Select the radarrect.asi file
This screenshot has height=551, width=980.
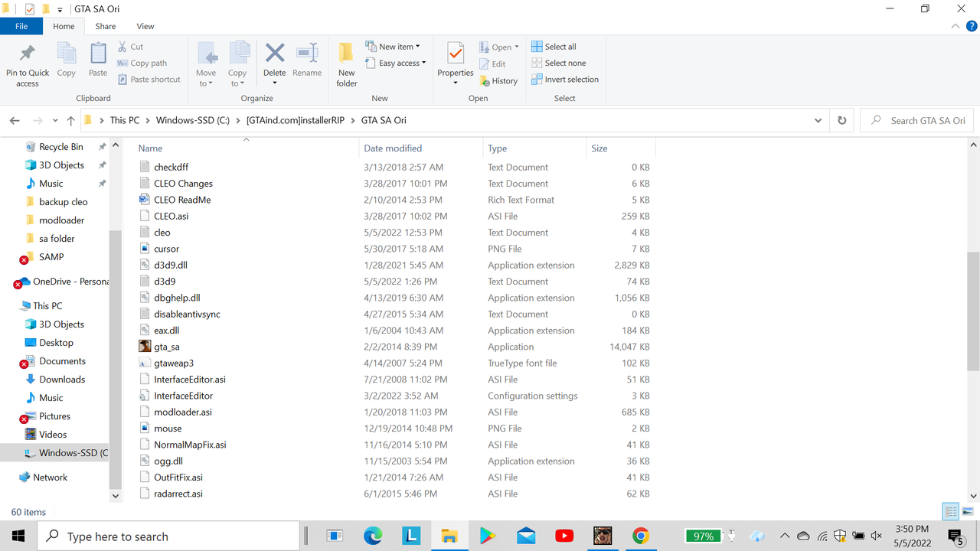pyautogui.click(x=178, y=494)
